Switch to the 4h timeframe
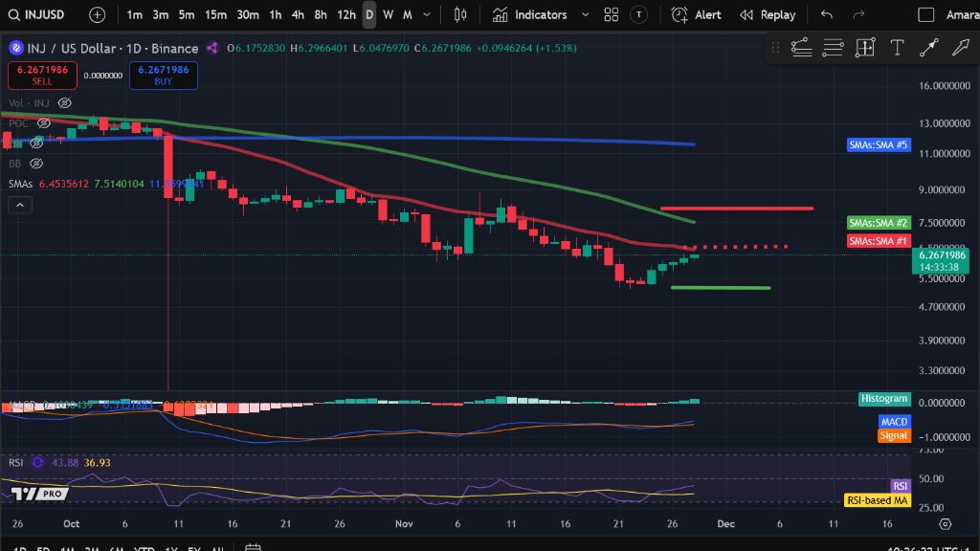Viewport: 980px width, 551px height. coord(298,15)
